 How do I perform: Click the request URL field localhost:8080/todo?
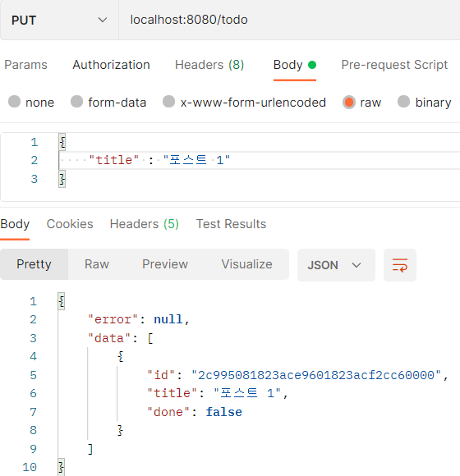[x=289, y=20]
